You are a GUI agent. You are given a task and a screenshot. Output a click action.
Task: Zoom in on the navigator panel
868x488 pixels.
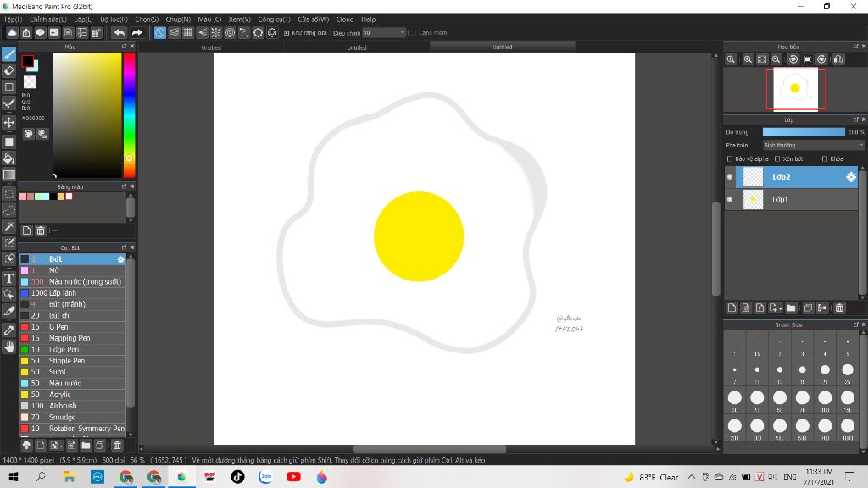pos(748,59)
